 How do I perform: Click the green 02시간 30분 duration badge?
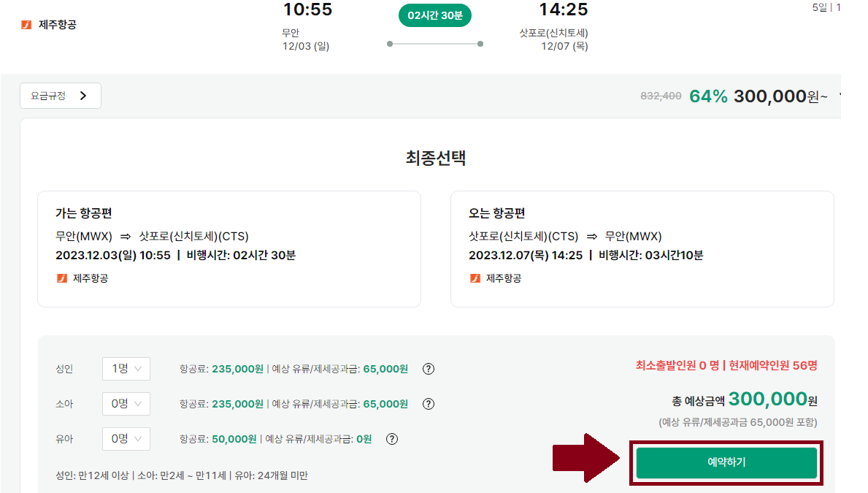435,15
